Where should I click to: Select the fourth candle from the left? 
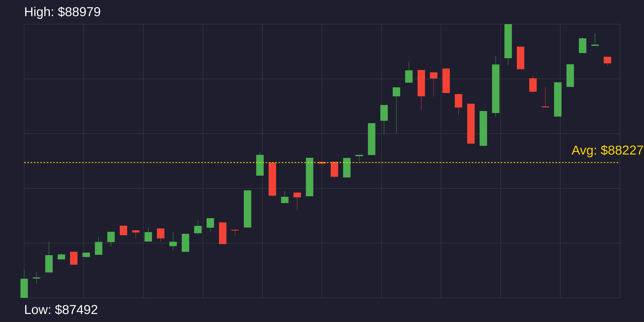pyautogui.click(x=61, y=257)
